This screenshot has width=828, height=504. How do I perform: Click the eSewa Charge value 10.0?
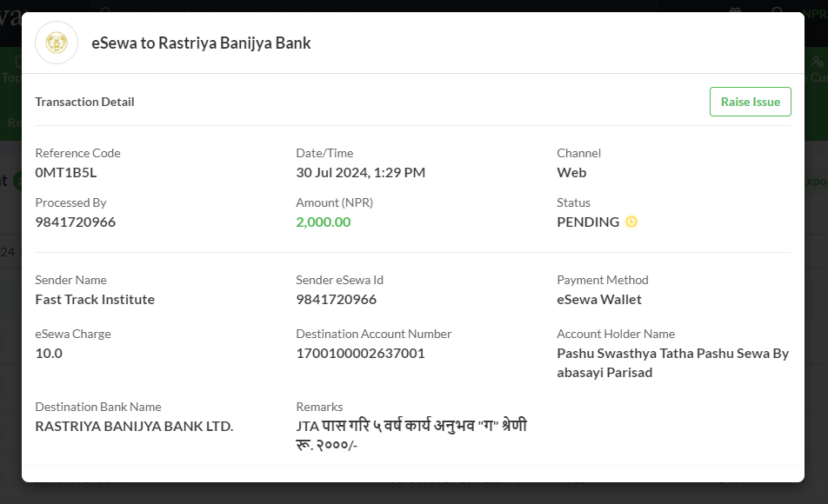49,353
